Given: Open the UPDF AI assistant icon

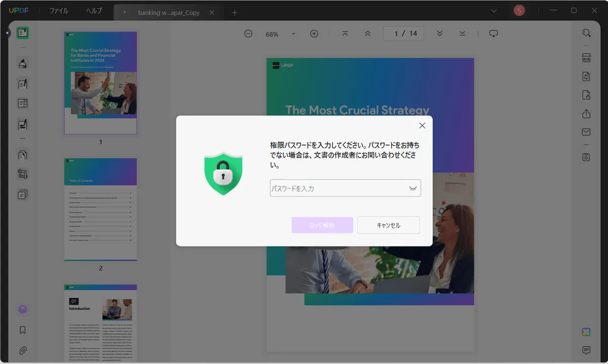Looking at the screenshot, I should click(586, 332).
